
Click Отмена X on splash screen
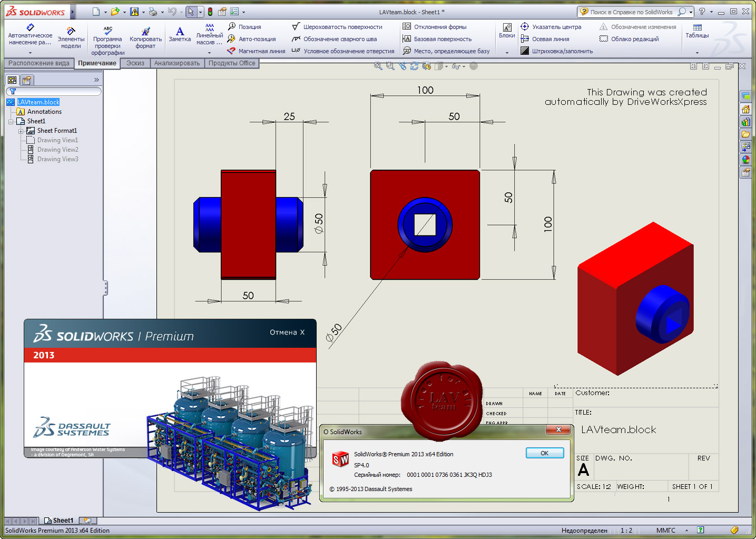pyautogui.click(x=287, y=332)
